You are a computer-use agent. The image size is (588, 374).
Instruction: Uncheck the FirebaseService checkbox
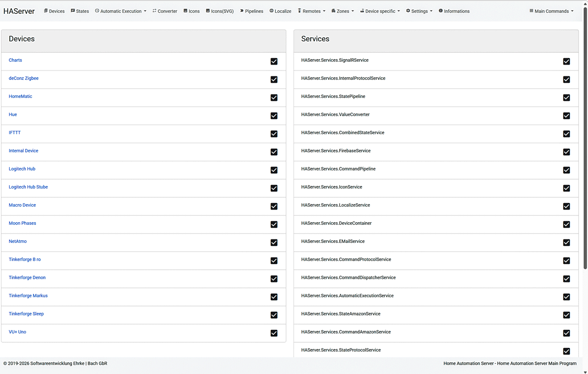pos(566,152)
